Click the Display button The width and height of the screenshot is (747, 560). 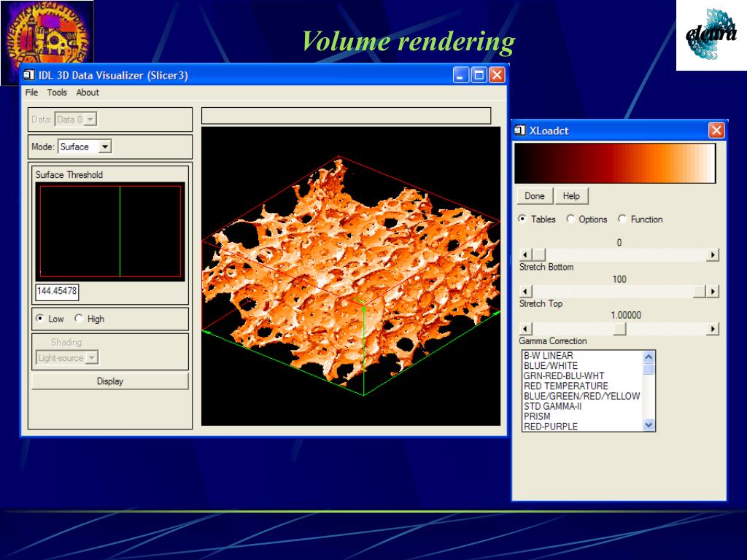coord(110,381)
